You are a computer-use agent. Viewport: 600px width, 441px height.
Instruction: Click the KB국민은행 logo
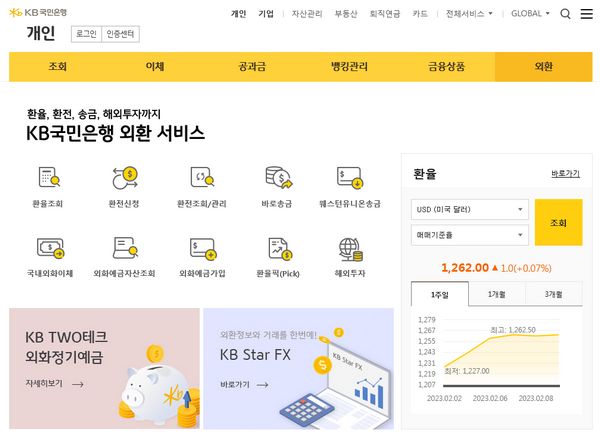coord(38,13)
